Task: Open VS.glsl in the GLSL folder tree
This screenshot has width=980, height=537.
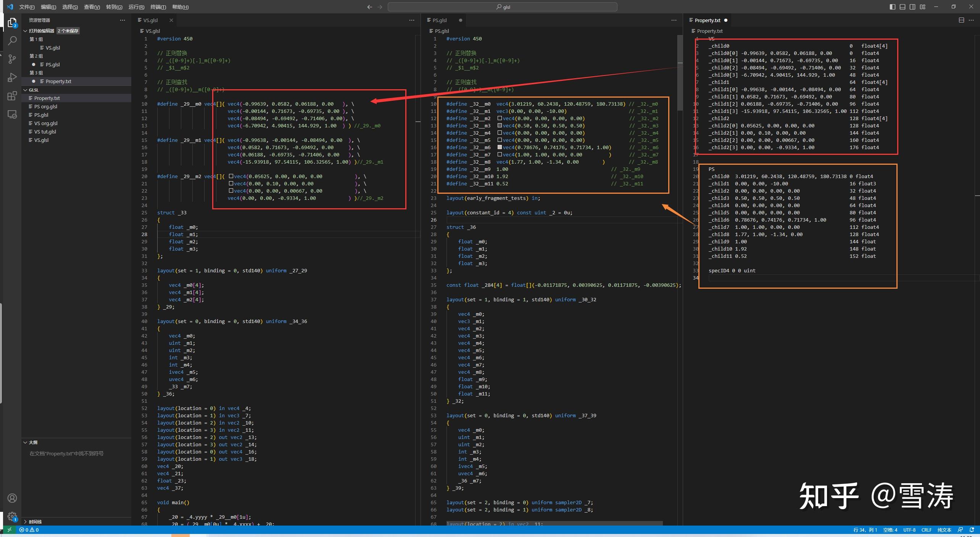Action: (x=76, y=140)
